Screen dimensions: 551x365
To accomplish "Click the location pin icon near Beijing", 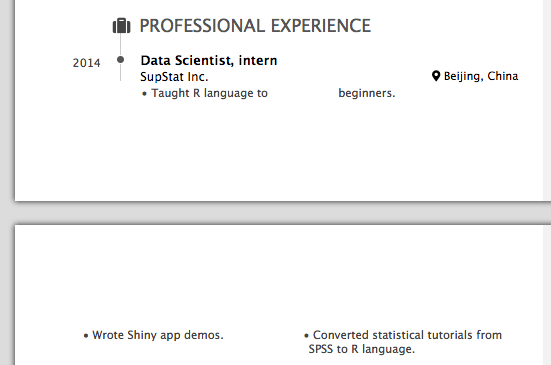I will (436, 76).
